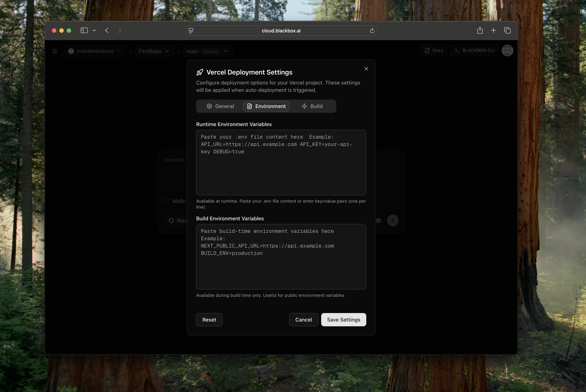Reload the cloud.blackbox.ai page
The height and width of the screenshot is (392, 586).
click(372, 31)
